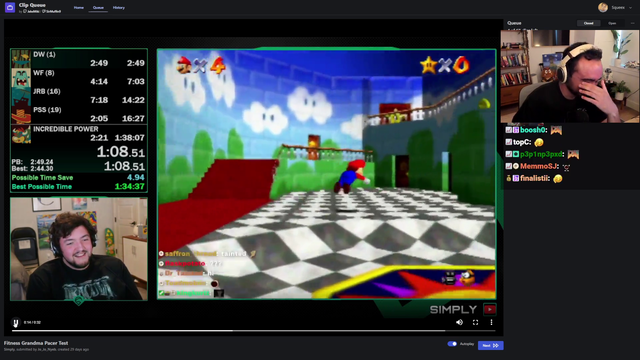Click MemmoSJ's username in chat
This screenshot has width=640, height=360.
[538, 167]
